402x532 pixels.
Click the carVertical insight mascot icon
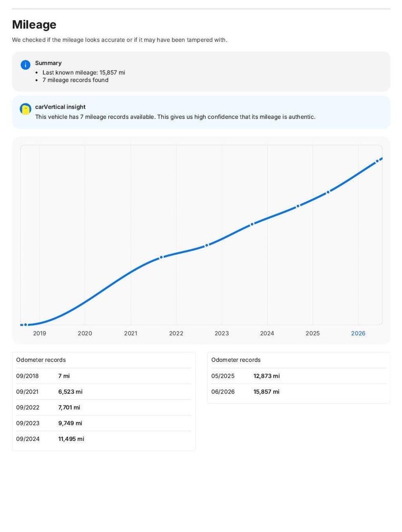[x=26, y=109]
